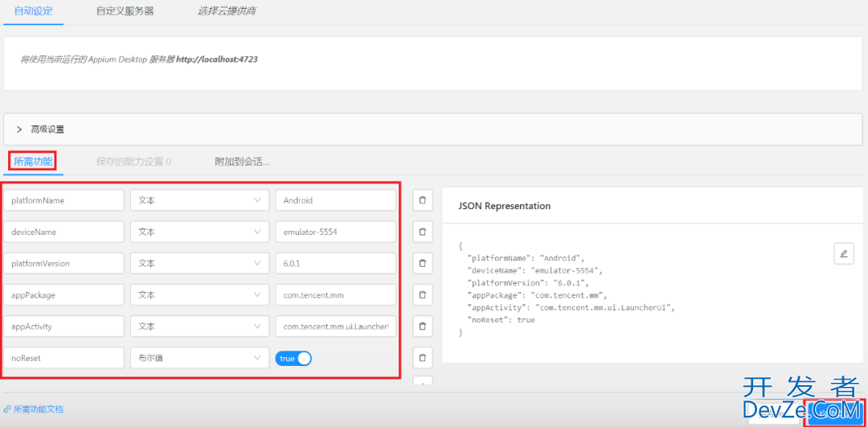The width and height of the screenshot is (868, 427).
Task: Click the http://localhost:4723 server text
Action: [x=217, y=59]
